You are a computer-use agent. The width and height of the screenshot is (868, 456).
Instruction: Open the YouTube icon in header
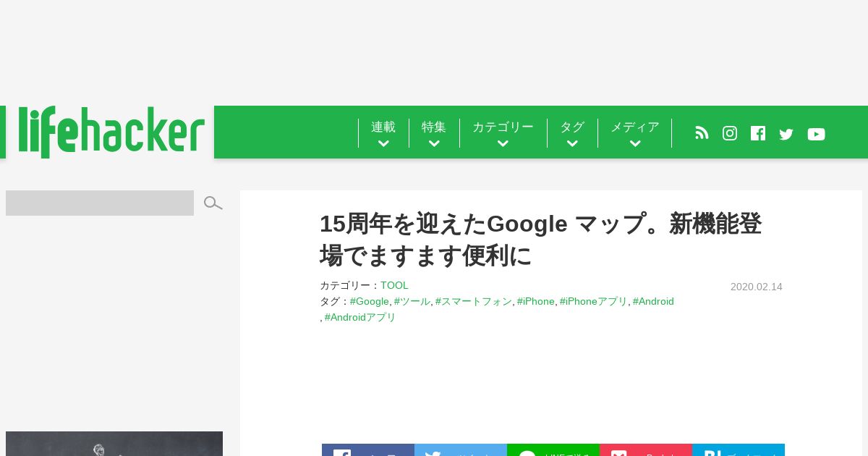pyautogui.click(x=816, y=134)
